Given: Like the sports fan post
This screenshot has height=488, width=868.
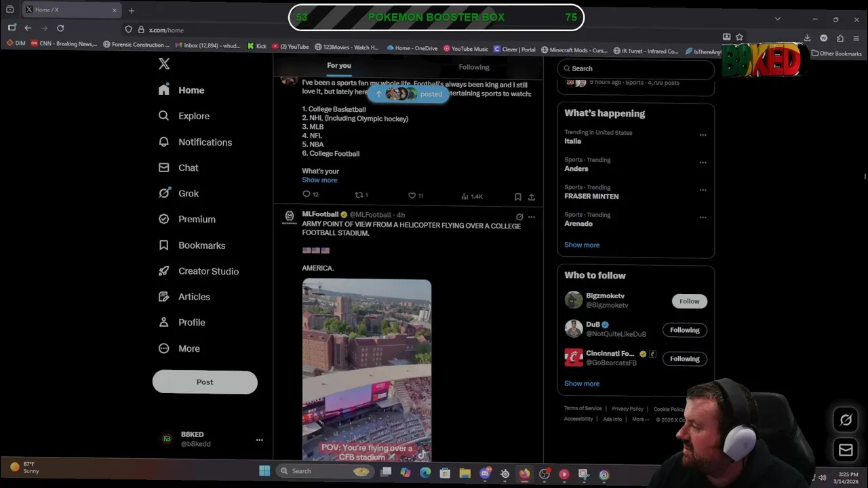Looking at the screenshot, I should click(x=415, y=195).
